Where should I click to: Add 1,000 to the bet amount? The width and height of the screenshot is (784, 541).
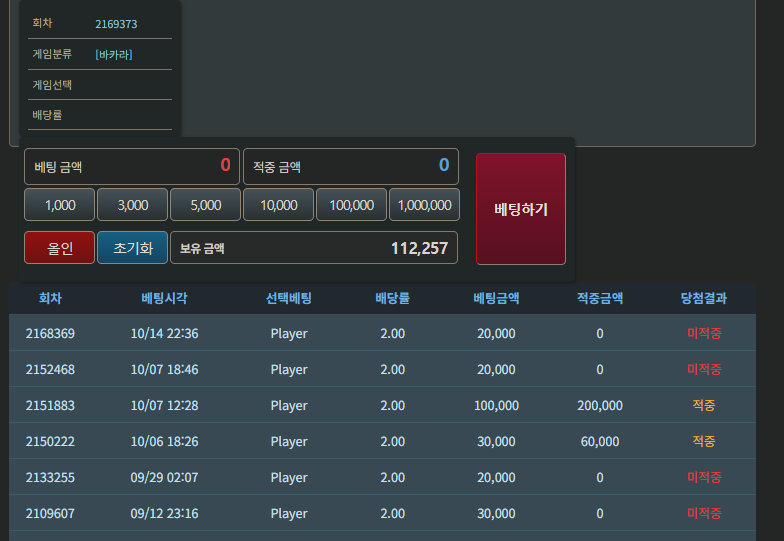(x=60, y=205)
